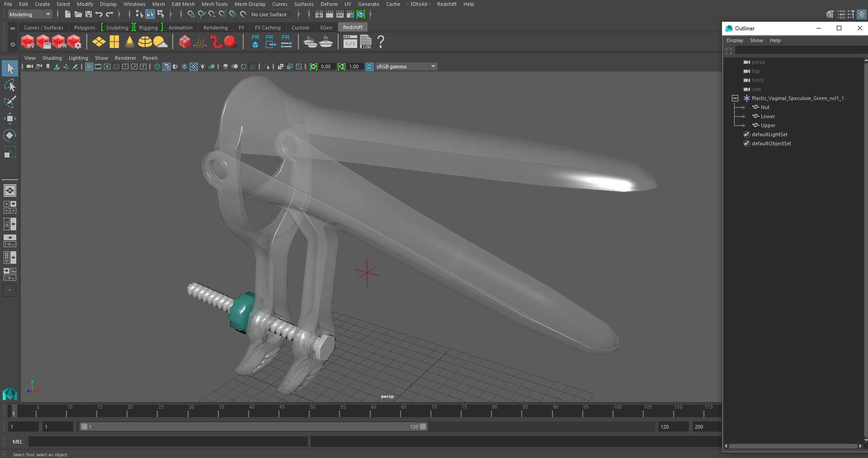The height and width of the screenshot is (458, 868).
Task: Open the shelf tab menu icon
Action: 13,28
